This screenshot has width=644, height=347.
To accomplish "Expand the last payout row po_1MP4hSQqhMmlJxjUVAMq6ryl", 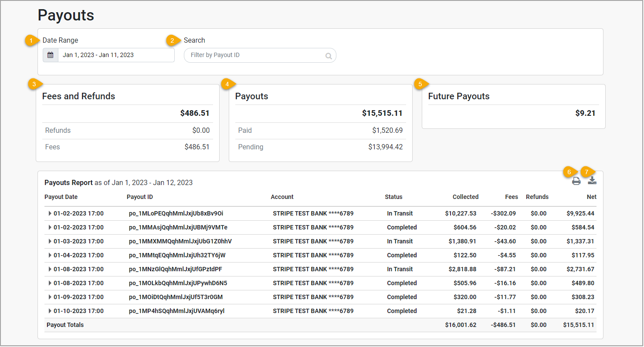I will tap(50, 311).
